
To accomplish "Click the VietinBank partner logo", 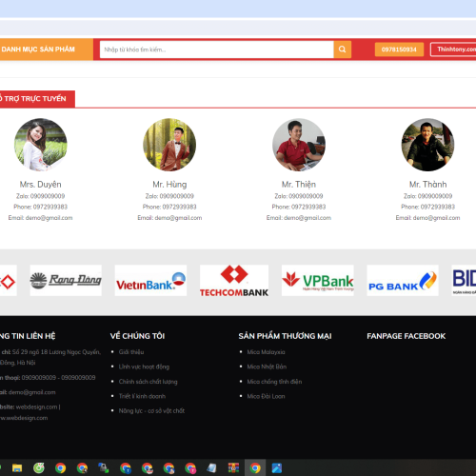I will (x=150, y=281).
